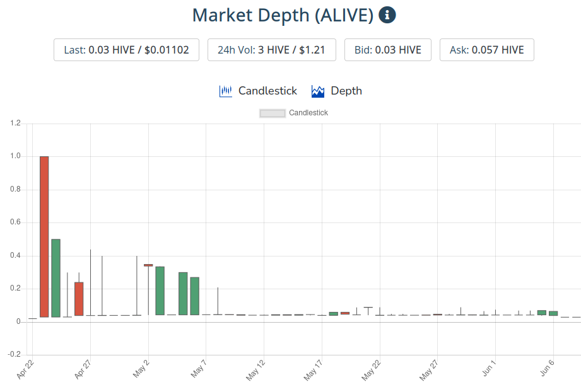Click the Market Depth (ALIVE) heading
581x392 pixels.
(283, 16)
